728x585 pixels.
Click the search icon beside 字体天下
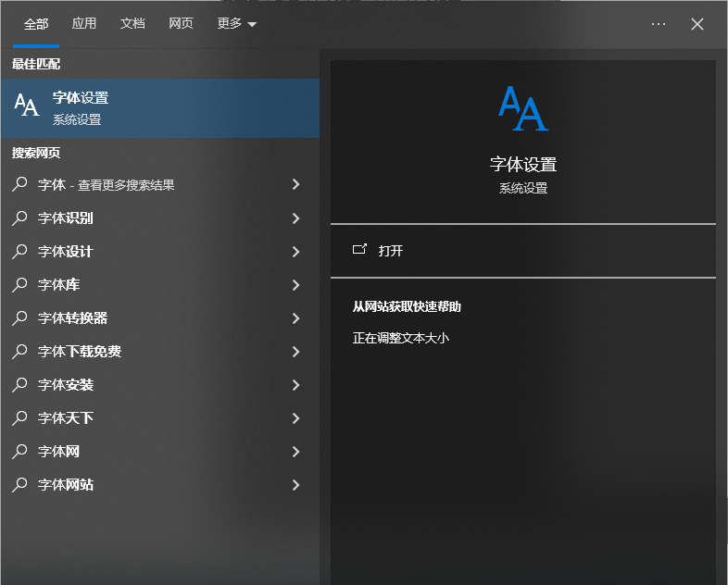point(19,418)
